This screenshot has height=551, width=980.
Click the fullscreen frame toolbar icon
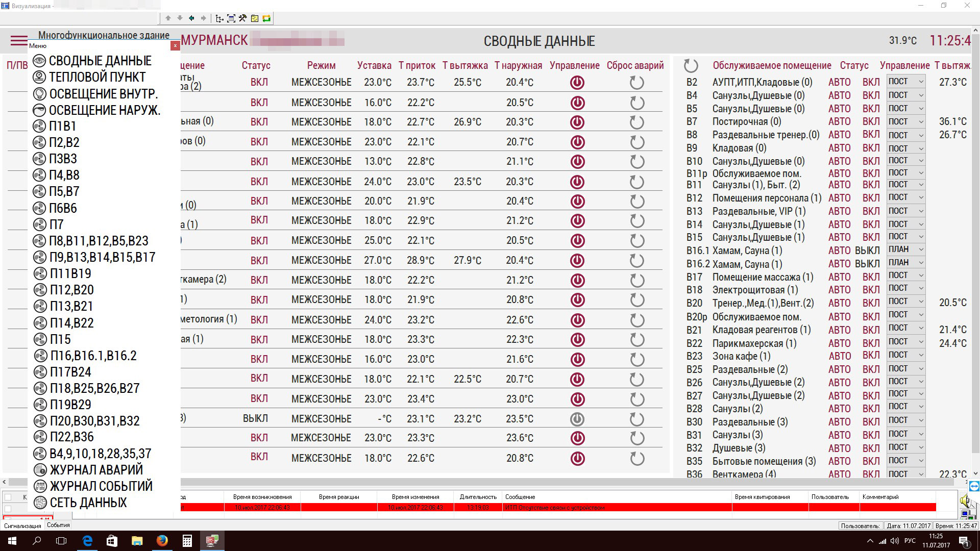coord(231,18)
